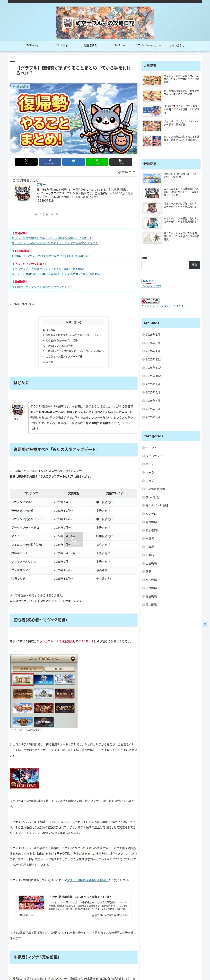Open ヴェルサシア 光虚詐オリジンファイター編成 link
The width and height of the screenshot is (210, 980).
(x=49, y=269)
